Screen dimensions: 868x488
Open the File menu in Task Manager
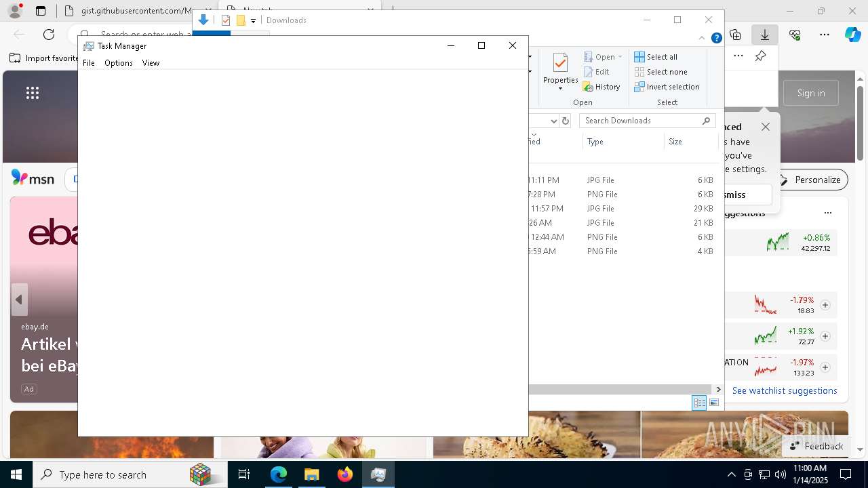(x=89, y=63)
